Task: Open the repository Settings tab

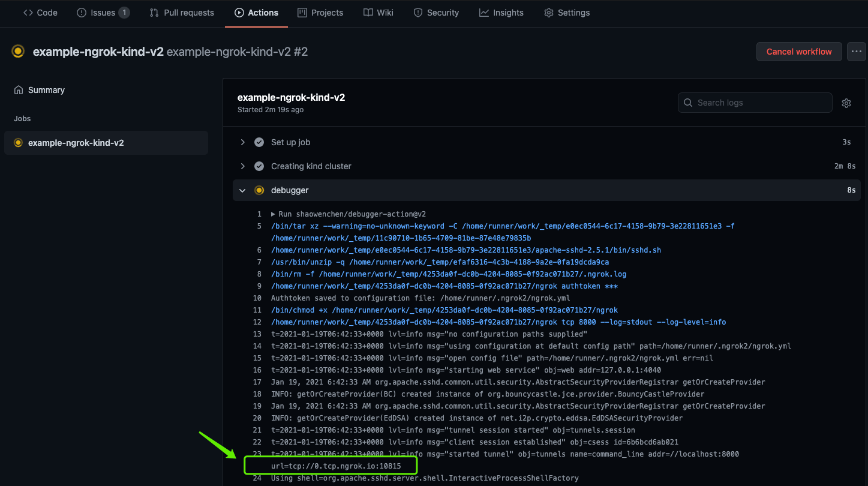Action: (x=567, y=13)
